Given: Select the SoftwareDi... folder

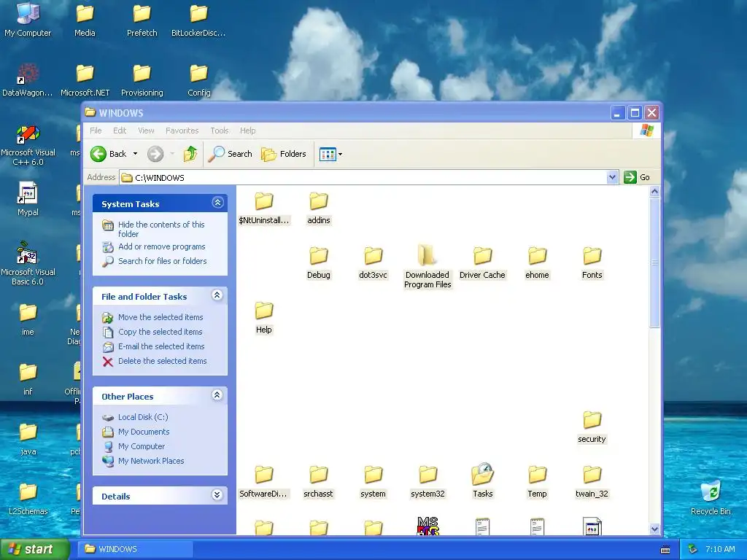Looking at the screenshot, I should 263,482.
